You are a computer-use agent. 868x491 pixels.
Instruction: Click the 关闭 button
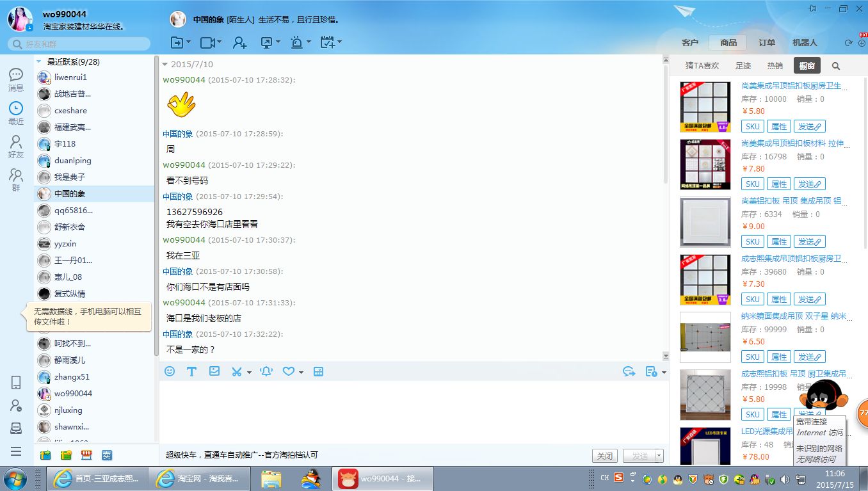(605, 456)
